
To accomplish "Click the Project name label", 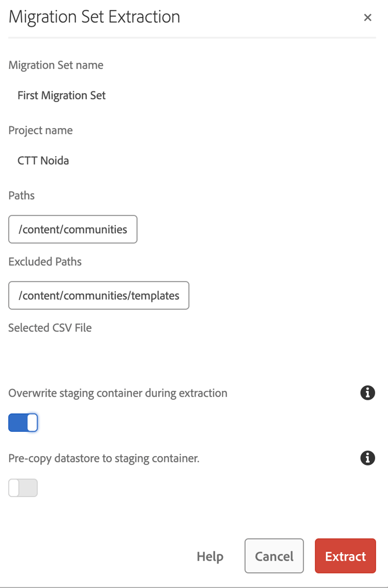I will click(x=40, y=130).
